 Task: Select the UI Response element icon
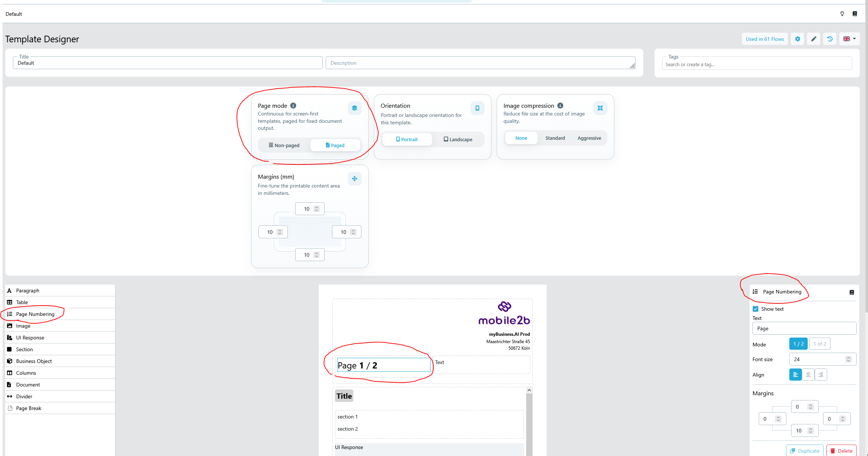[10, 338]
